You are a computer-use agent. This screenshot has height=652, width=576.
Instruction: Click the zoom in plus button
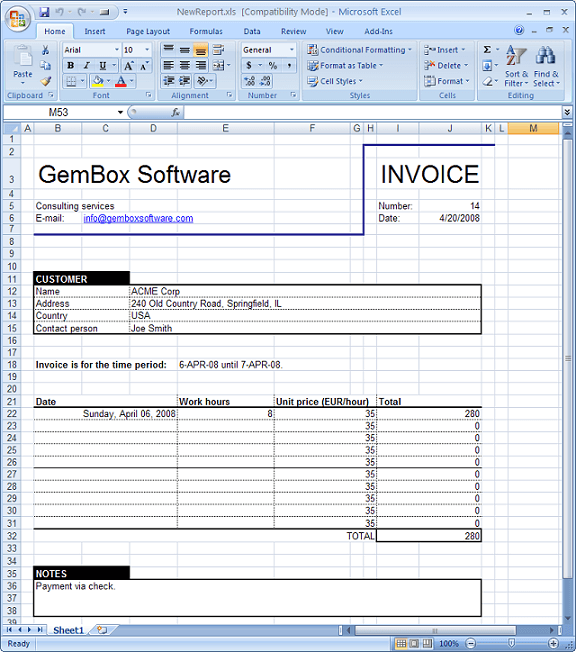pos(553,643)
